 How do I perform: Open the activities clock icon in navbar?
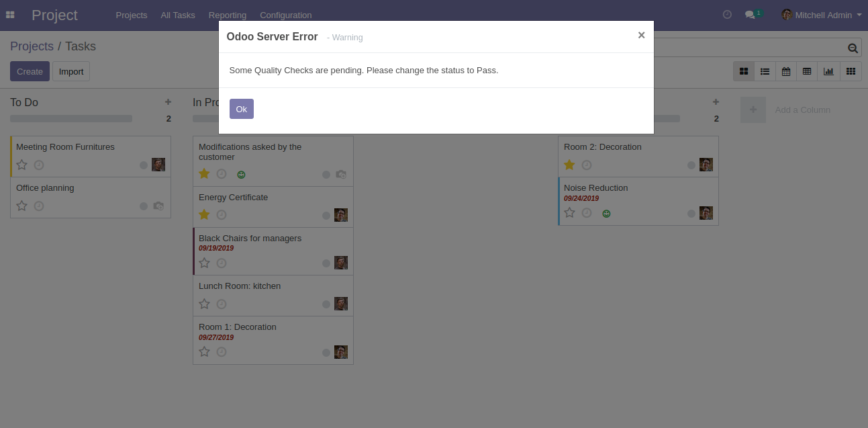pos(727,15)
